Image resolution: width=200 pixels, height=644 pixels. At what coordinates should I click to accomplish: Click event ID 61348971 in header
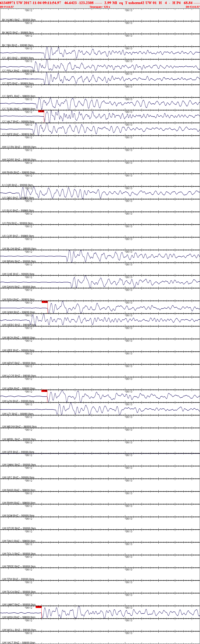tap(8, 3)
